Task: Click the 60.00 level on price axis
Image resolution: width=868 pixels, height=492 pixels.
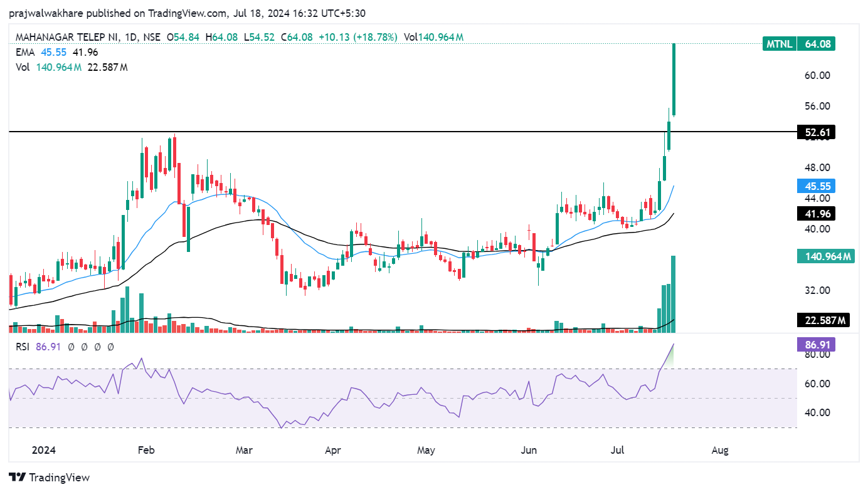Action: [817, 75]
